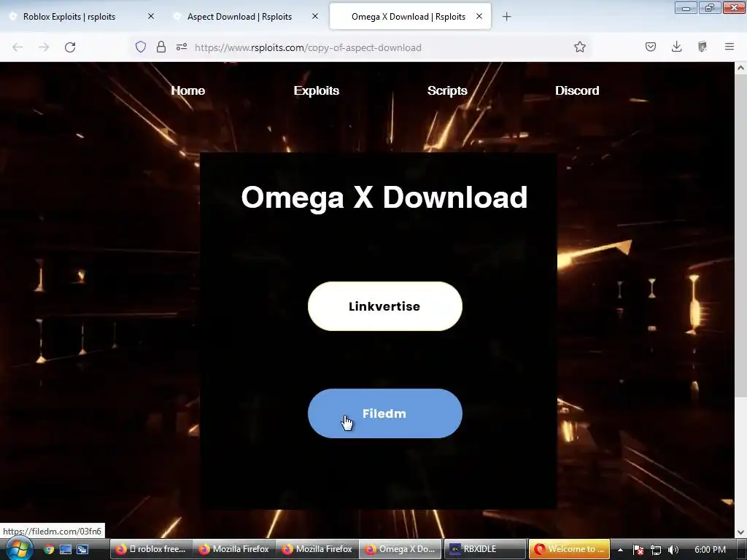Screen dimensions: 747x560
Task: Click the page scrollbar down arrow
Action: 741,532
